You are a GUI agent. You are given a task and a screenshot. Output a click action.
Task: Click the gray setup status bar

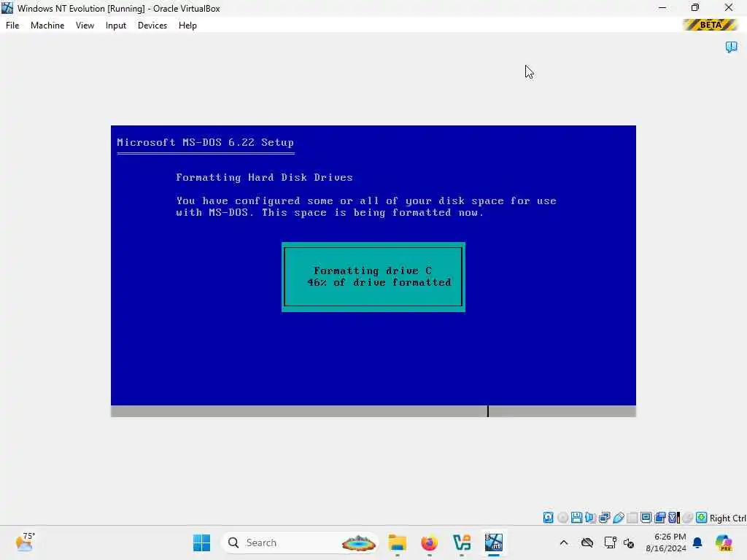coord(373,411)
